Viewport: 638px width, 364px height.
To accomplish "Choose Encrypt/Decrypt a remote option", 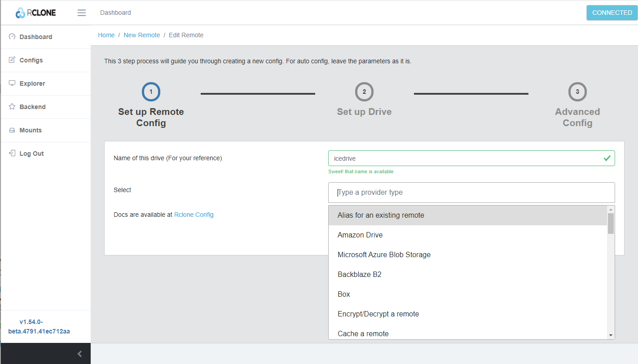I will [468, 314].
